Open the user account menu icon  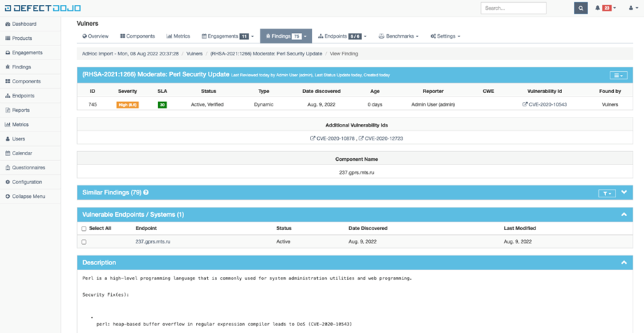[633, 8]
